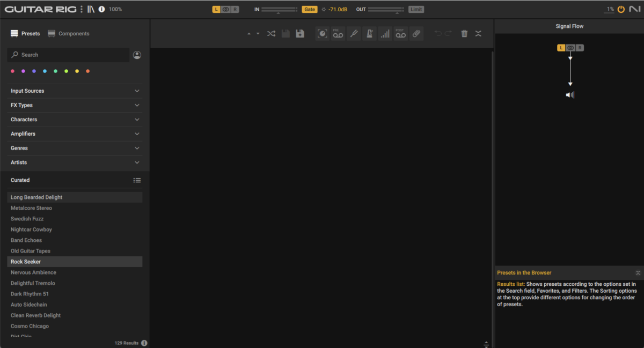
Task: Filter by the light blue color tag
Action: [45, 71]
